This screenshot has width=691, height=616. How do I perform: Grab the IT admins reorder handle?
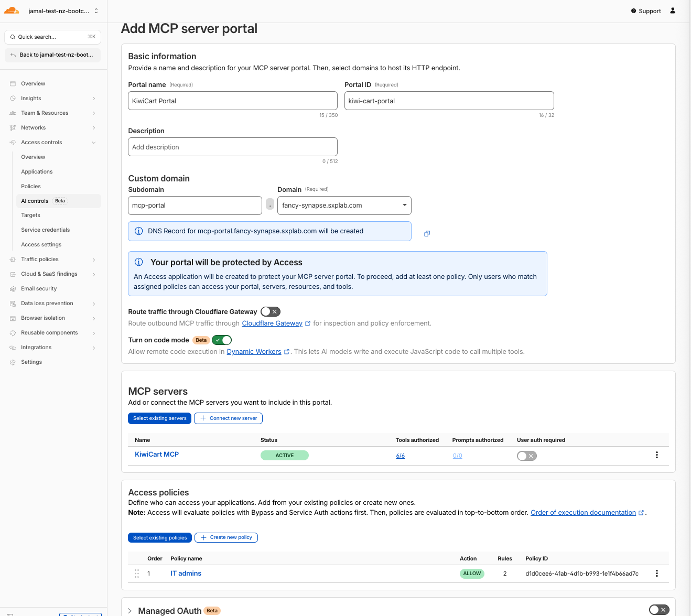tap(137, 574)
